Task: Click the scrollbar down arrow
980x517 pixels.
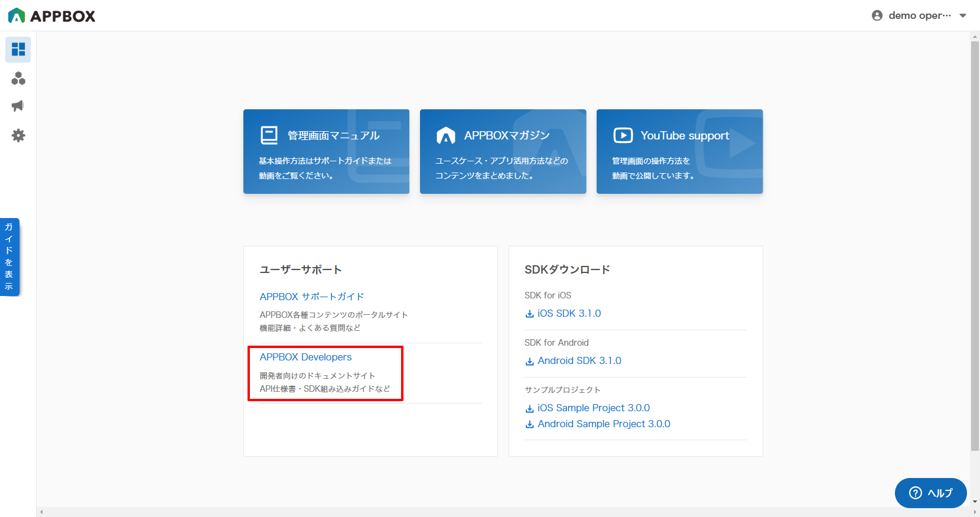Action: (975, 502)
